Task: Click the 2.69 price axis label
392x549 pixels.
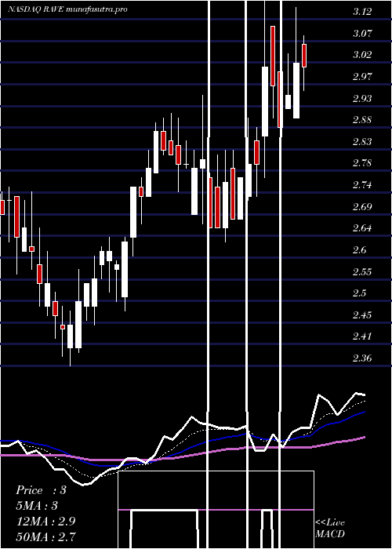Action: pos(361,206)
